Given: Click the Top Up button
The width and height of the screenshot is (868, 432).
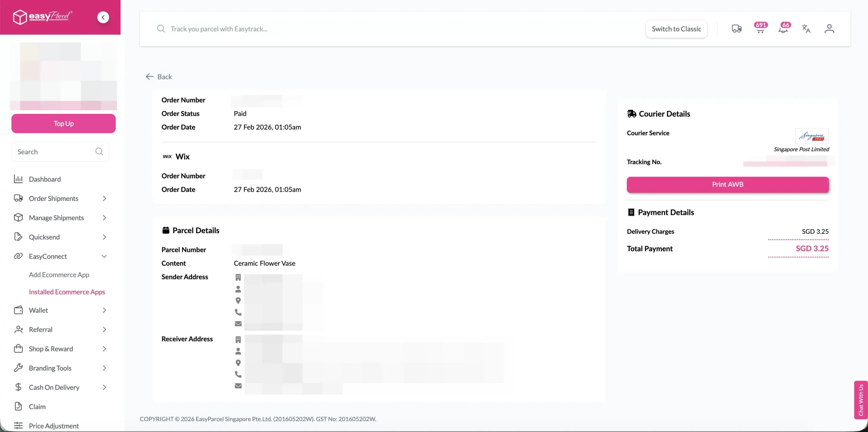Looking at the screenshot, I should coord(63,124).
